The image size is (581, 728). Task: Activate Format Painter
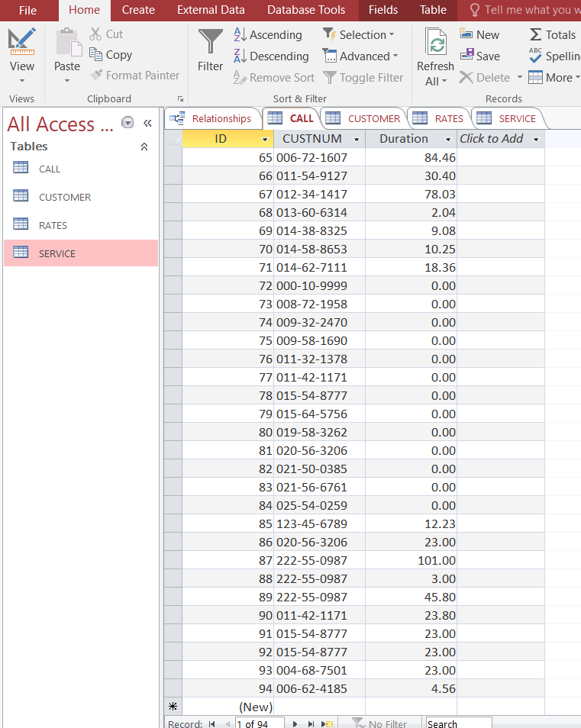click(134, 76)
